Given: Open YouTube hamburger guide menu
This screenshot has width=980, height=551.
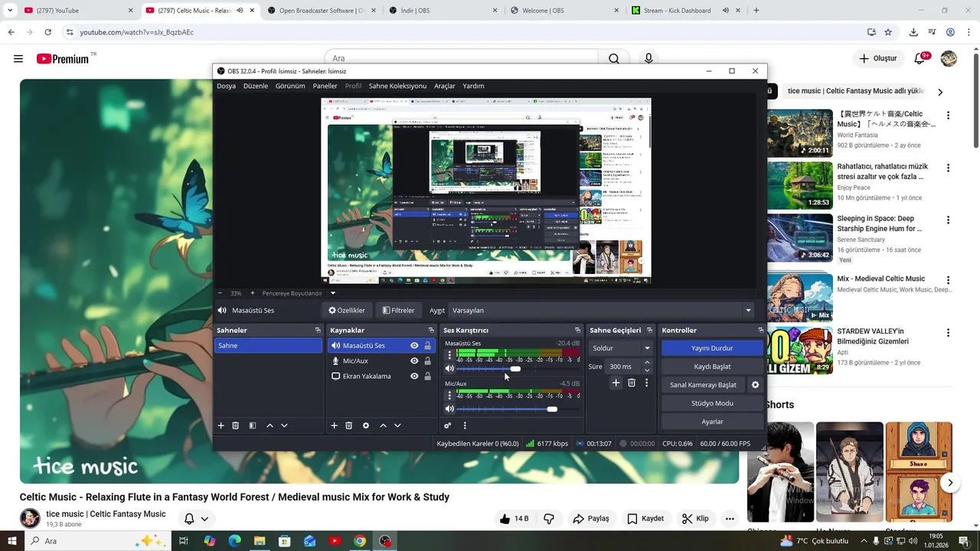Looking at the screenshot, I should (x=18, y=58).
